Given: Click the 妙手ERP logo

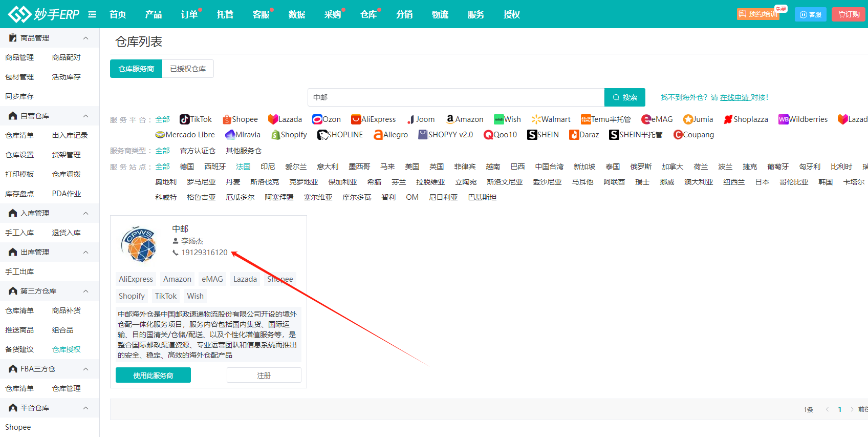Looking at the screenshot, I should coord(44,14).
